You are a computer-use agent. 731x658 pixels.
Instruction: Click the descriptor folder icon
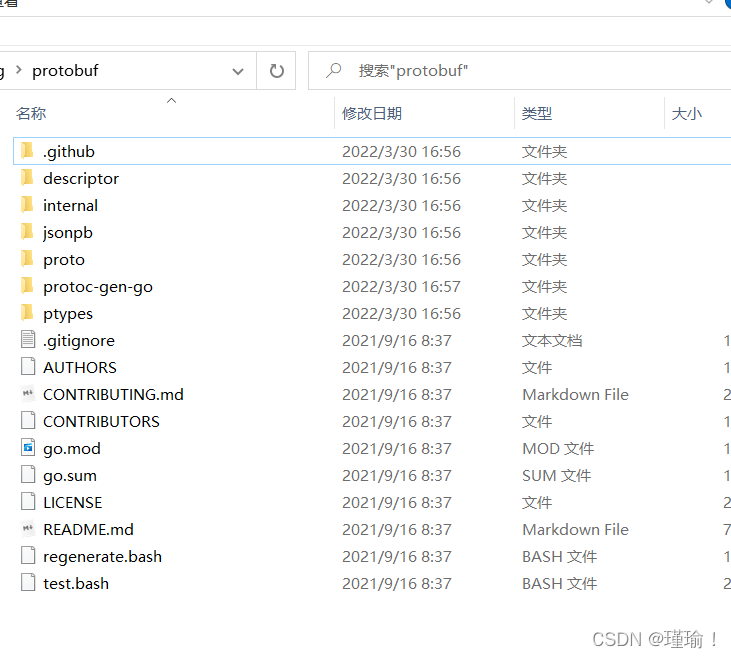[x=28, y=178]
